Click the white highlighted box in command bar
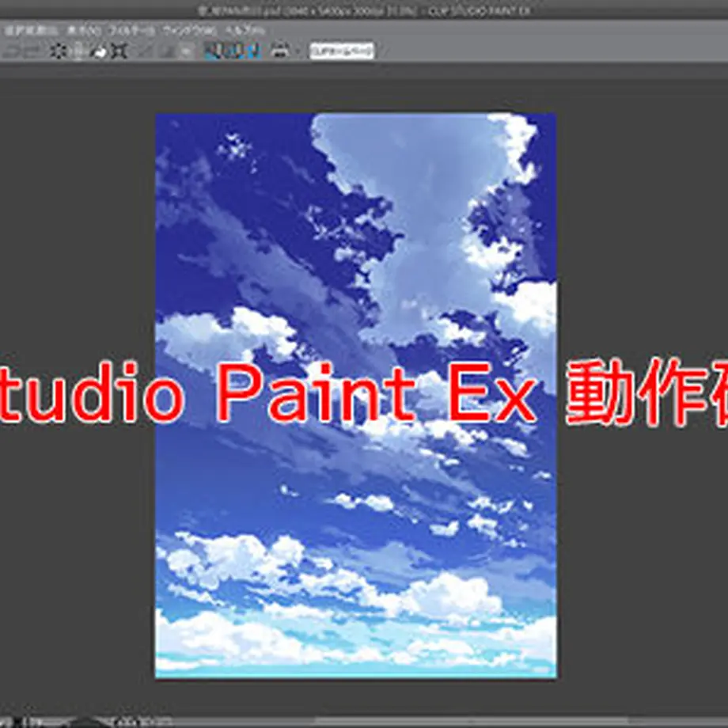The width and height of the screenshot is (728, 728). tap(342, 51)
